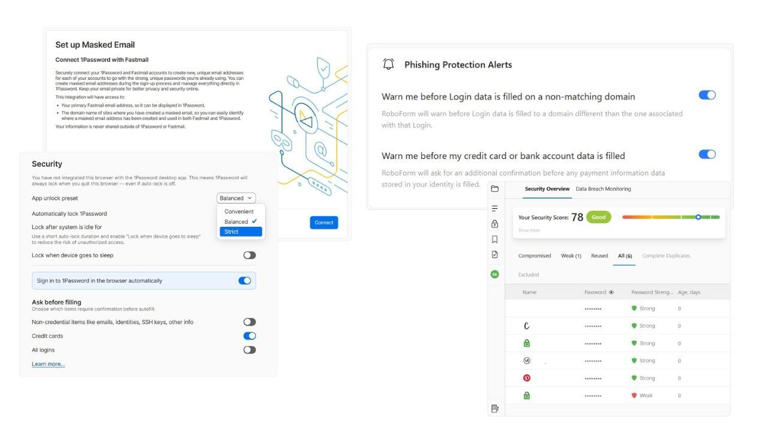Select the green circle icon in RoboForm sidebar
Screen dimensions: 768x432
coord(495,274)
